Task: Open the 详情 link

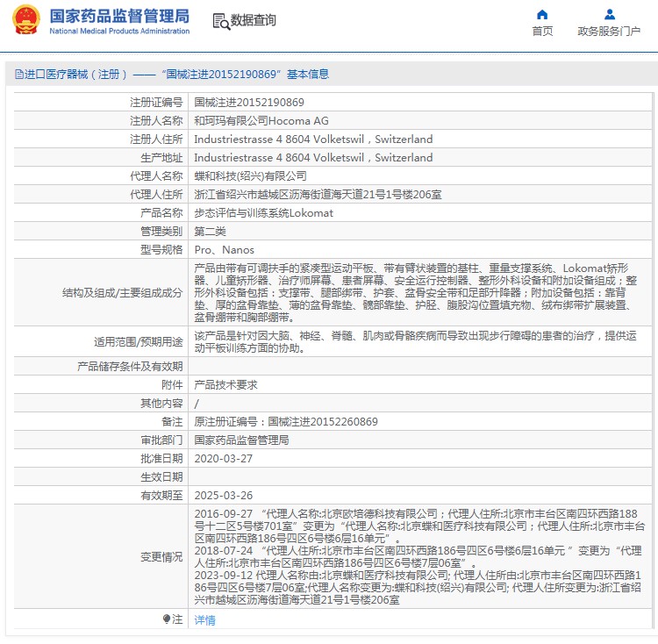Action: (204, 619)
